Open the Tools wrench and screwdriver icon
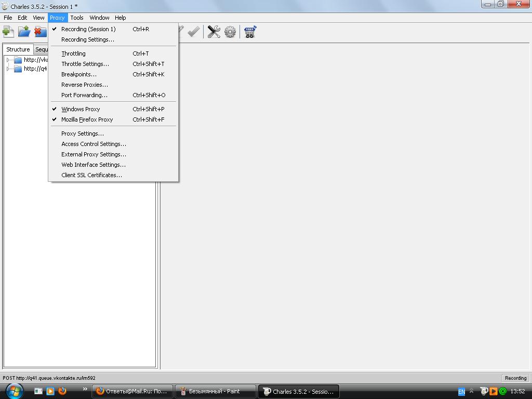Viewport: 532px width, 399px height. tap(214, 32)
